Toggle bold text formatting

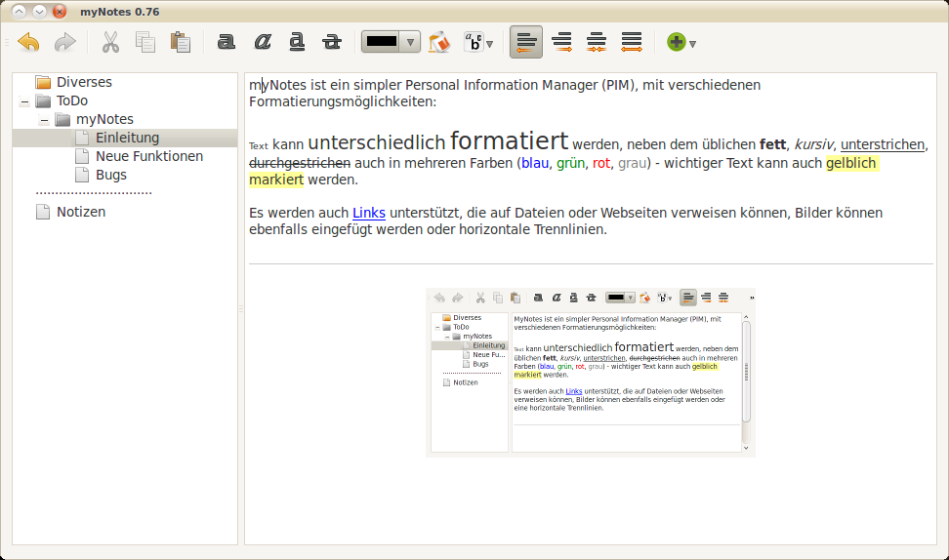point(226,42)
